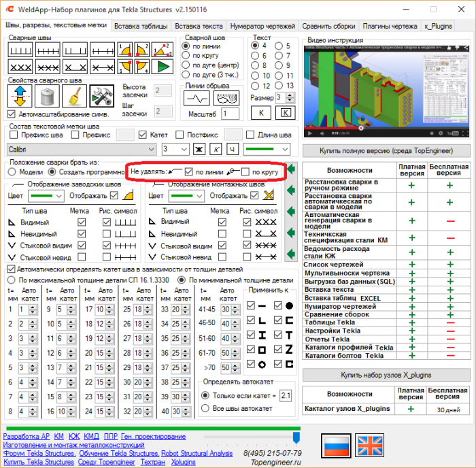The width and height of the screenshot is (476, 468).
Task: Click the video instruction thumbnail
Action: click(386, 92)
